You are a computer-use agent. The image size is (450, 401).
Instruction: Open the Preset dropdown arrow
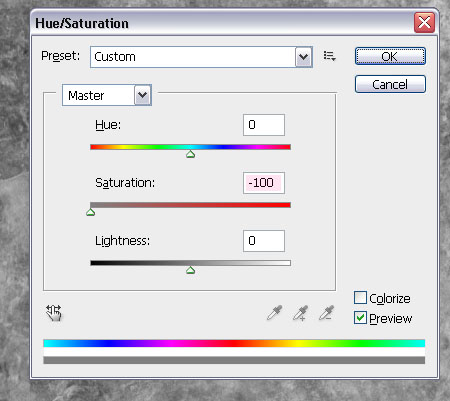point(303,57)
